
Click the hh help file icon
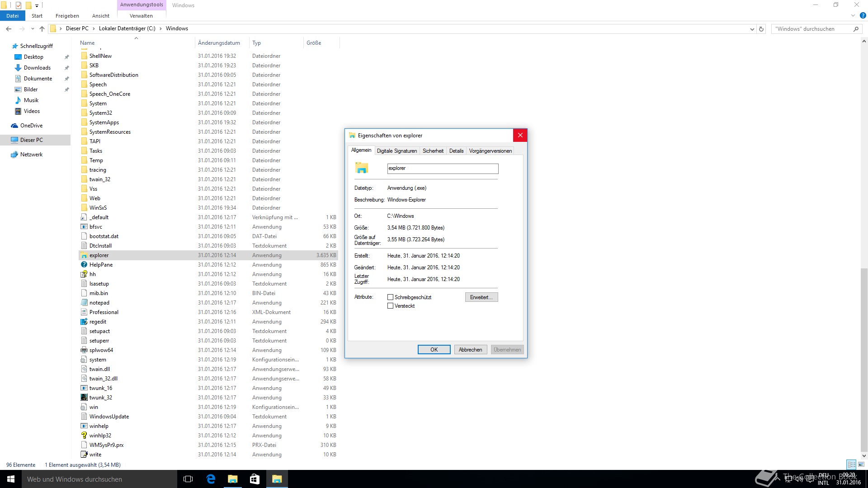click(x=84, y=274)
